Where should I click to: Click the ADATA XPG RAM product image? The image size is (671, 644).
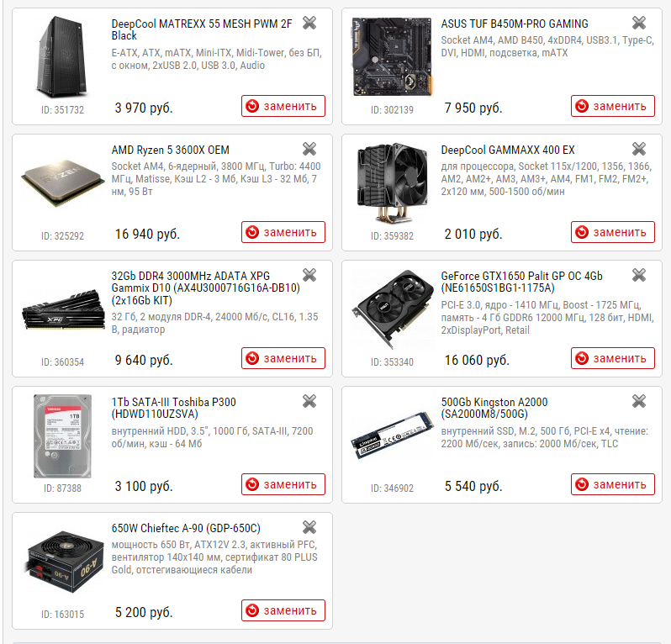pyautogui.click(x=63, y=310)
